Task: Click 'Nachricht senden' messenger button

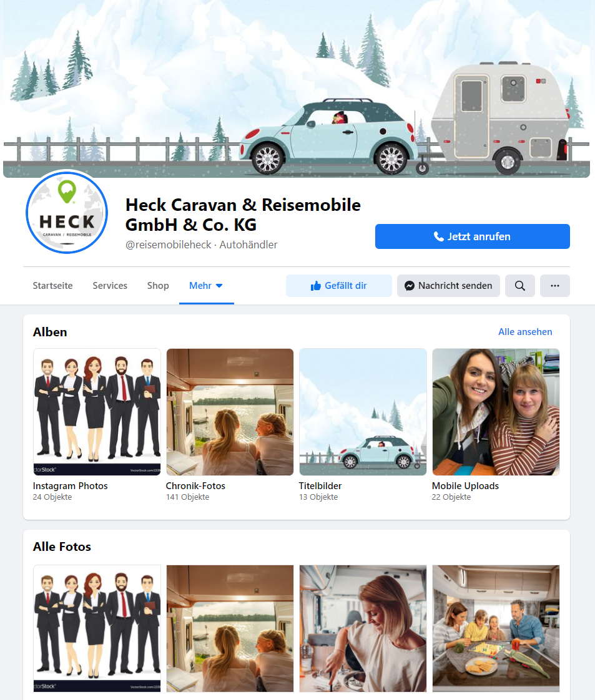Action: (x=448, y=286)
